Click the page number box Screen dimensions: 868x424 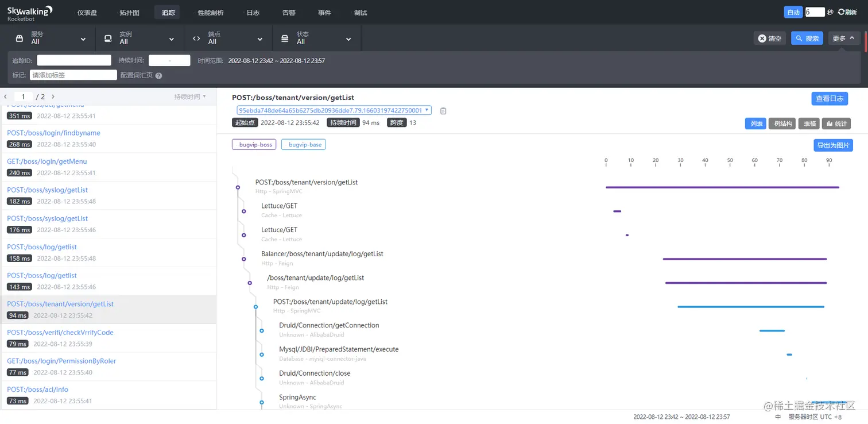click(x=23, y=97)
